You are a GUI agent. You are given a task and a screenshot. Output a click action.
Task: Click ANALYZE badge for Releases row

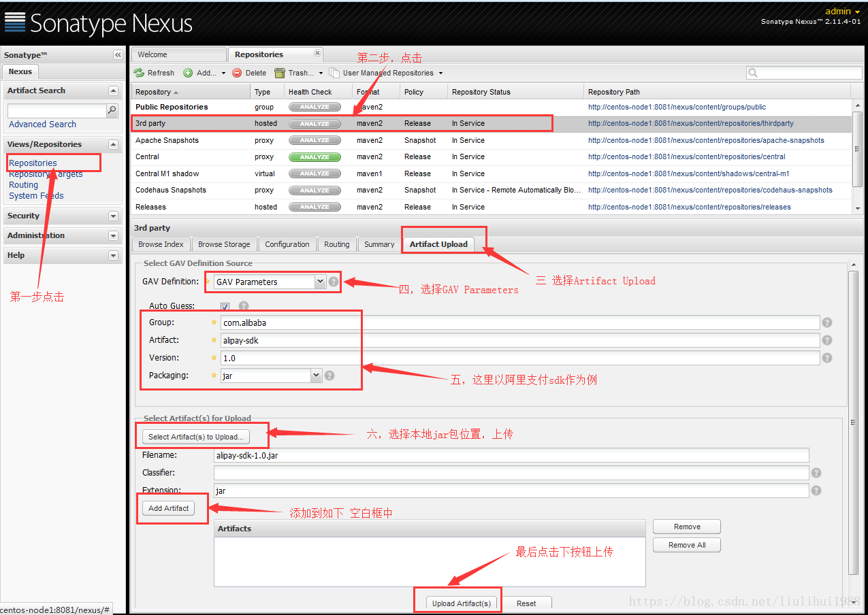pos(315,207)
